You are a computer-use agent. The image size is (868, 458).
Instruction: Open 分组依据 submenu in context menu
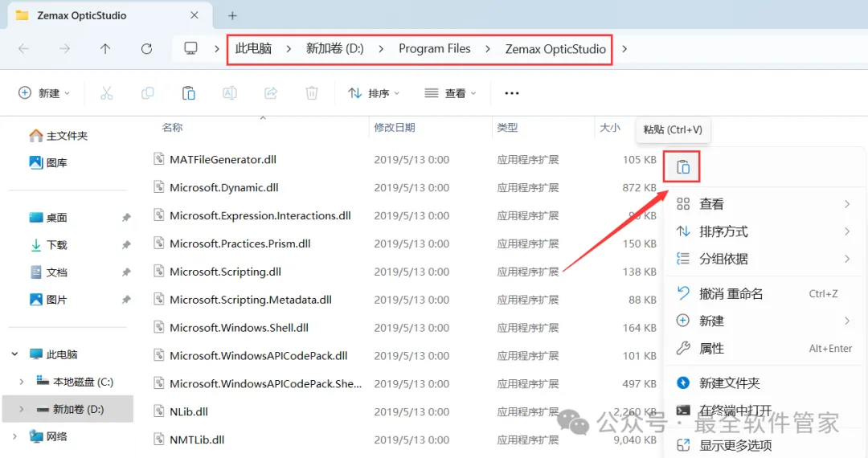764,259
